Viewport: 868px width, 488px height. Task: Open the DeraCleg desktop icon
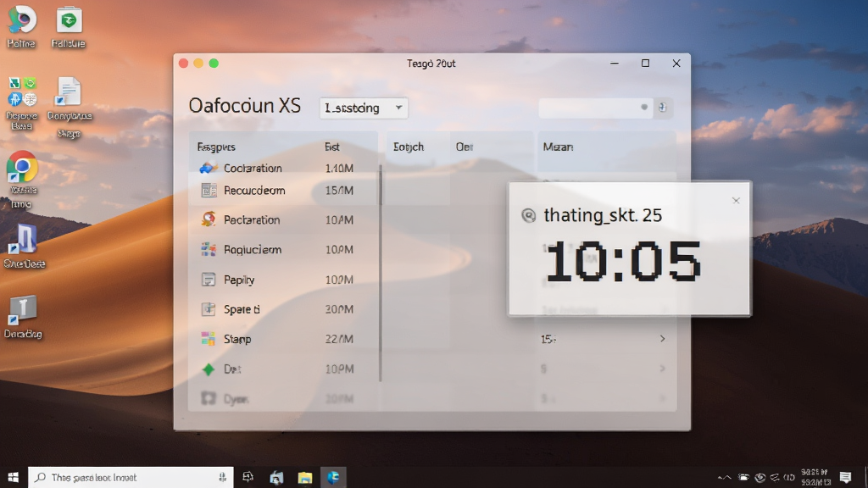(22, 310)
